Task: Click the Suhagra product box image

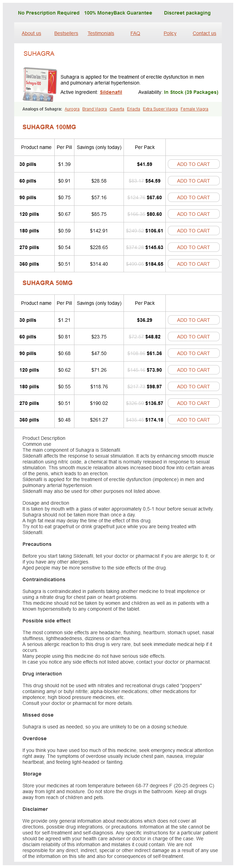Action: 39,85
